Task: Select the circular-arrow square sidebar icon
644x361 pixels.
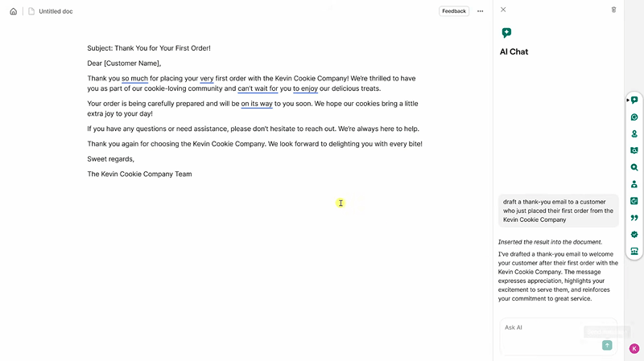Action: coord(634,201)
